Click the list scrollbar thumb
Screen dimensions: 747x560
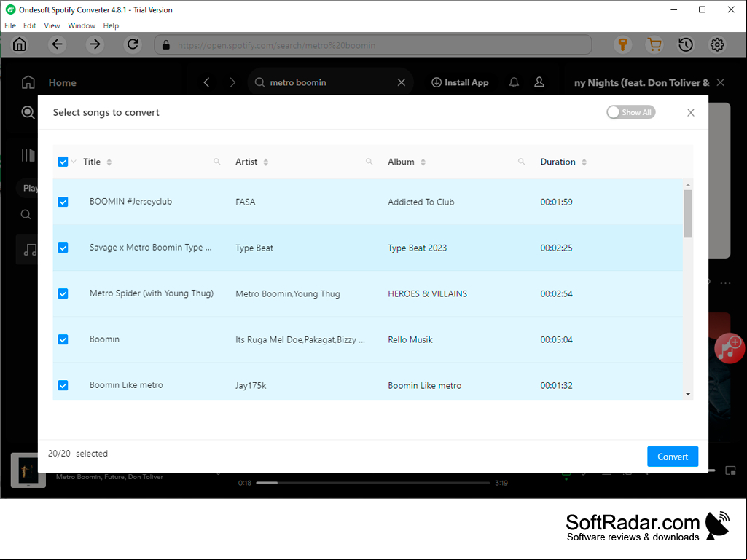pos(688,213)
